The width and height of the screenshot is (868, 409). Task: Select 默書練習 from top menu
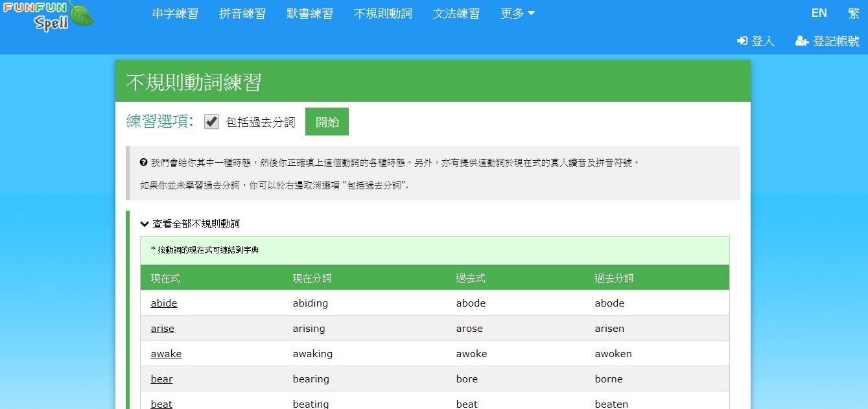(310, 14)
